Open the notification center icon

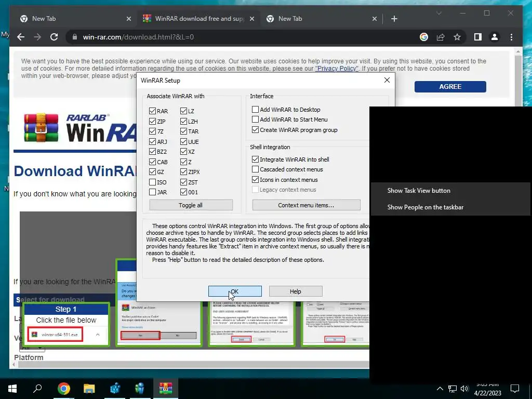(515, 389)
